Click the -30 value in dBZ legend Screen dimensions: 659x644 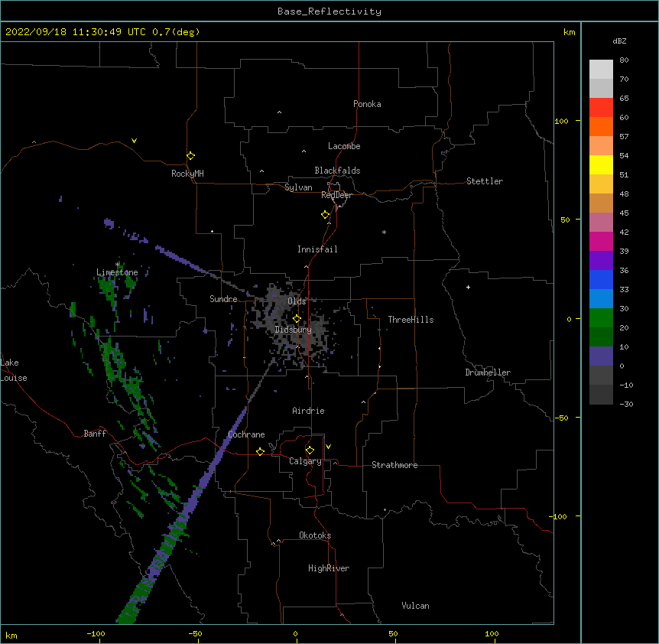click(x=626, y=404)
